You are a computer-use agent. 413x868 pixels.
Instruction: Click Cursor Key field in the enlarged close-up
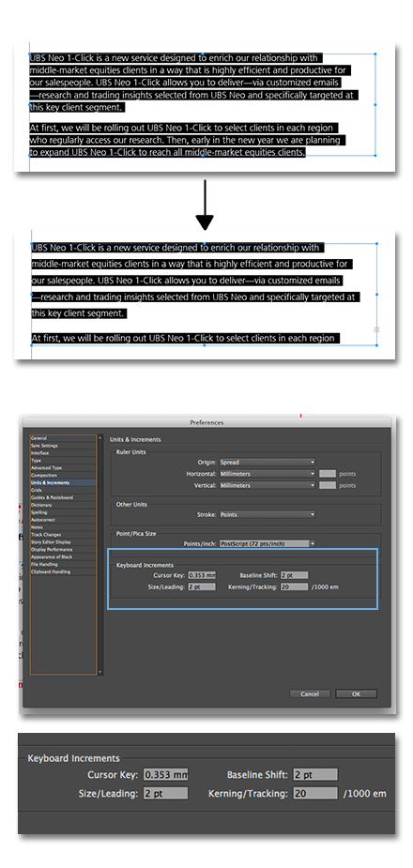point(166,775)
